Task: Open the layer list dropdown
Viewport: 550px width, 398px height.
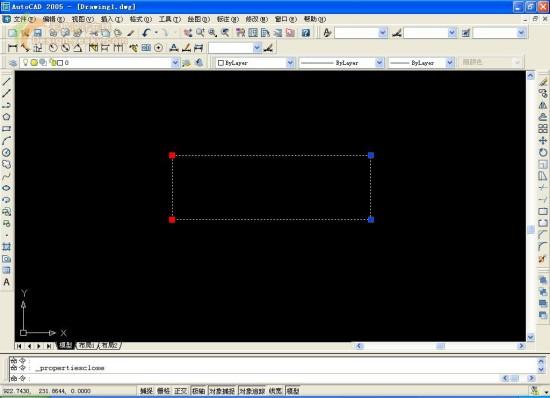Action: [x=175, y=63]
